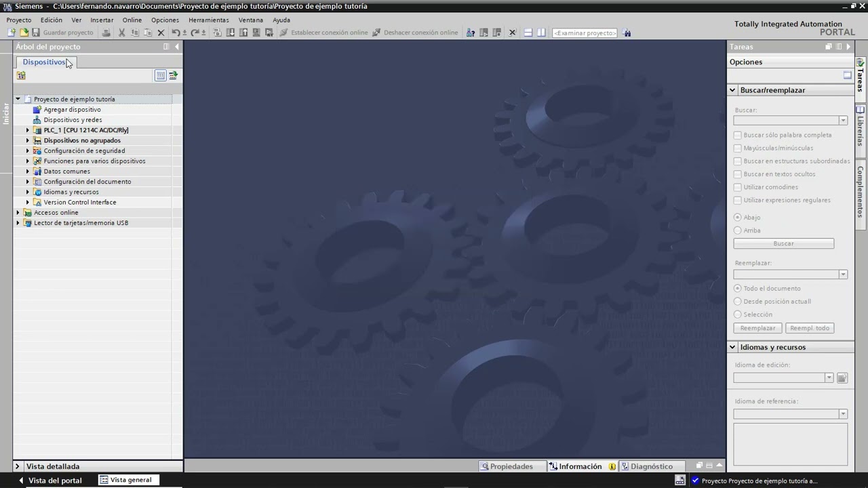Select the Arriba radio button

738,230
